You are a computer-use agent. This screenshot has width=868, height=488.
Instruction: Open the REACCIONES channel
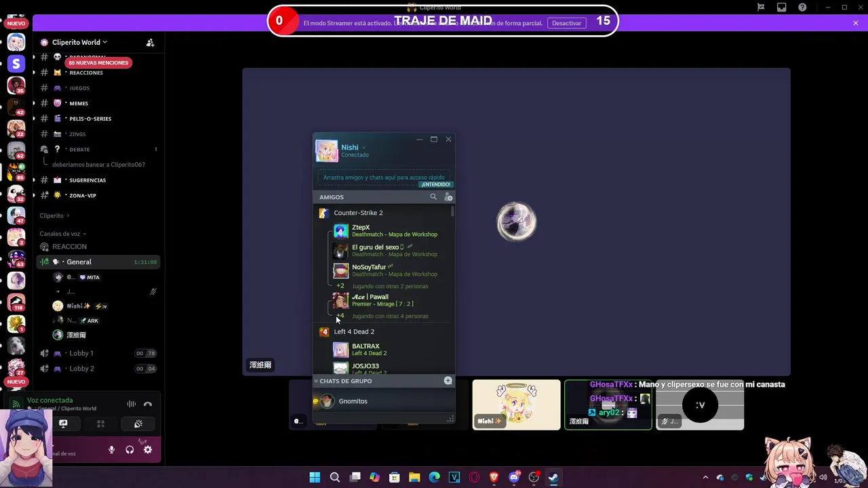click(98, 73)
